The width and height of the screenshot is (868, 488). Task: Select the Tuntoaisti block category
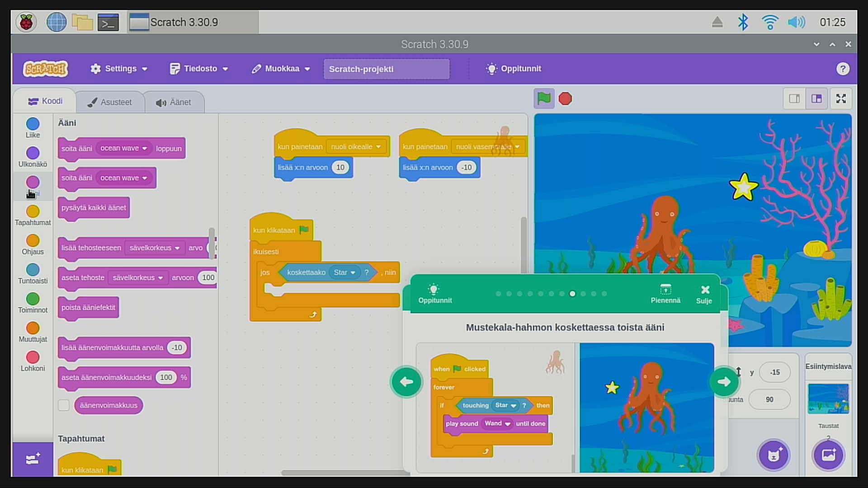[33, 274]
